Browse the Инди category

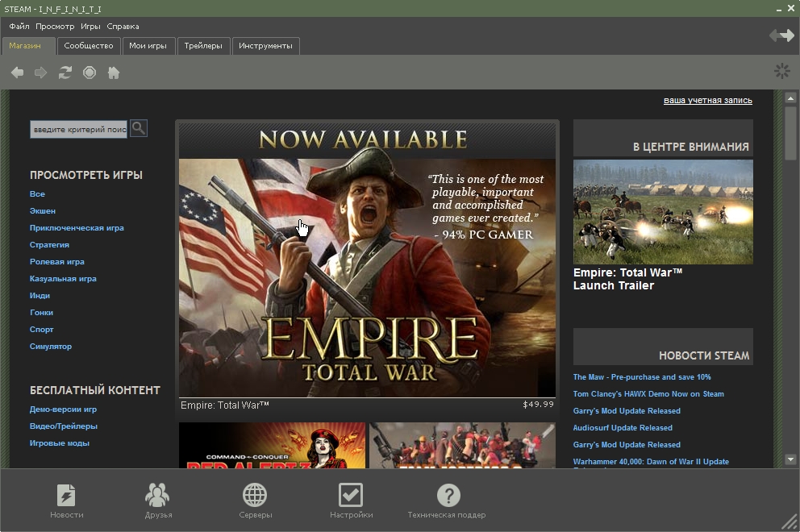[40, 295]
